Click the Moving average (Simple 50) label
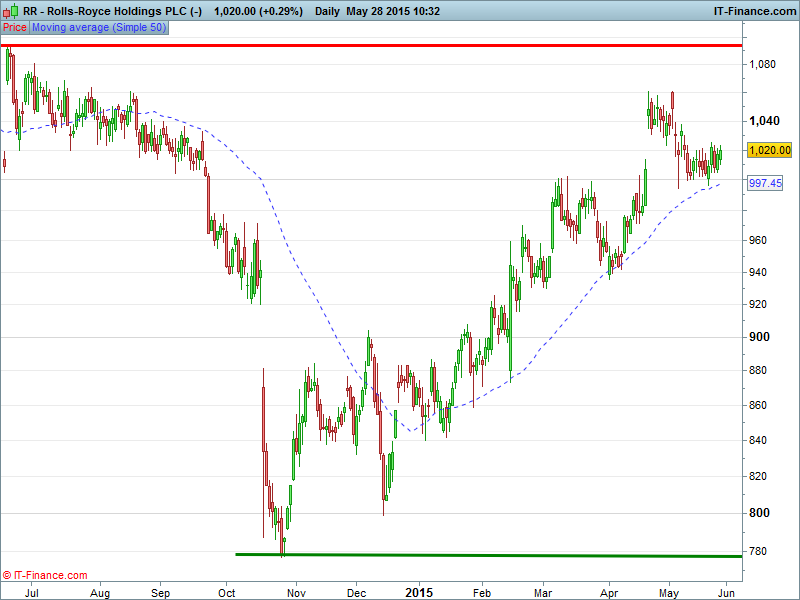800x600 pixels. coord(99,28)
